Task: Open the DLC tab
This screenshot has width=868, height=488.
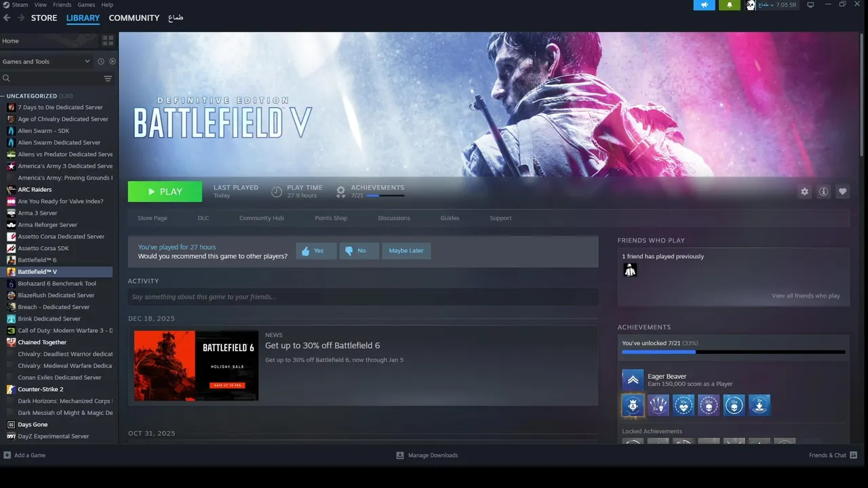Action: click(x=203, y=218)
